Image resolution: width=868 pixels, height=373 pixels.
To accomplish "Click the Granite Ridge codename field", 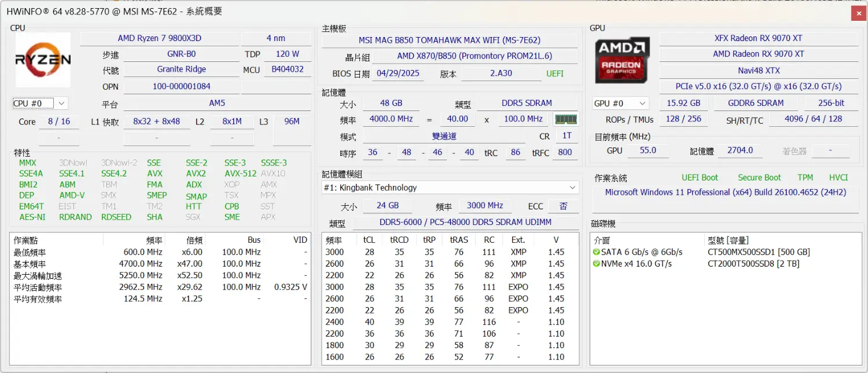I will 181,69.
